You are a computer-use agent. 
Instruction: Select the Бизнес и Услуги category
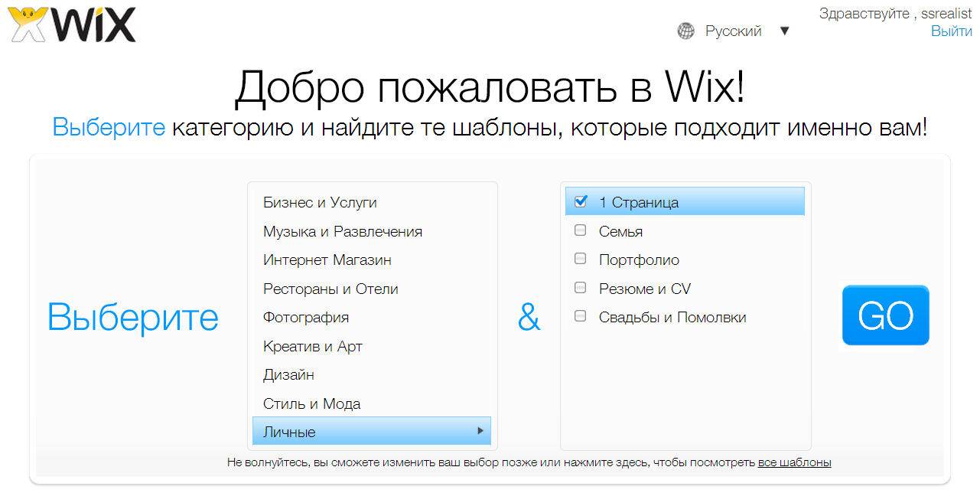372,203
